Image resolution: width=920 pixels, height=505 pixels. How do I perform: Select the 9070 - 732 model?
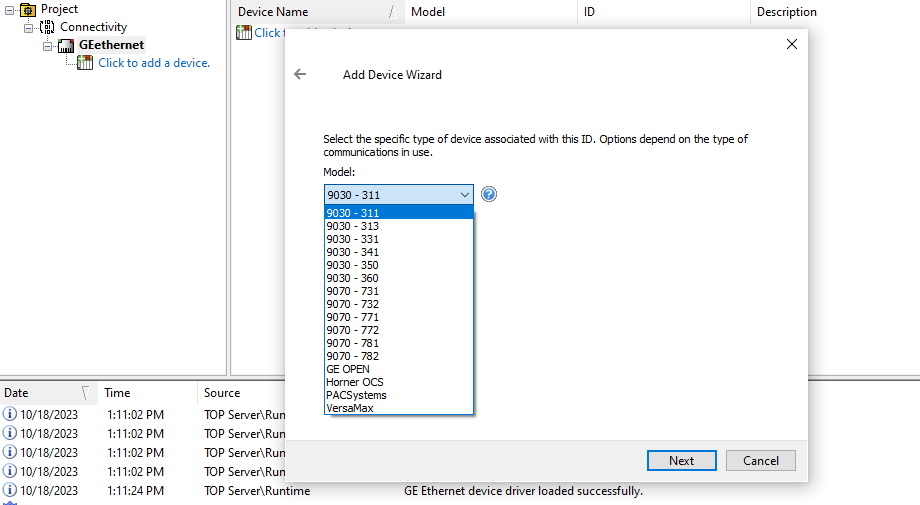pos(399,304)
